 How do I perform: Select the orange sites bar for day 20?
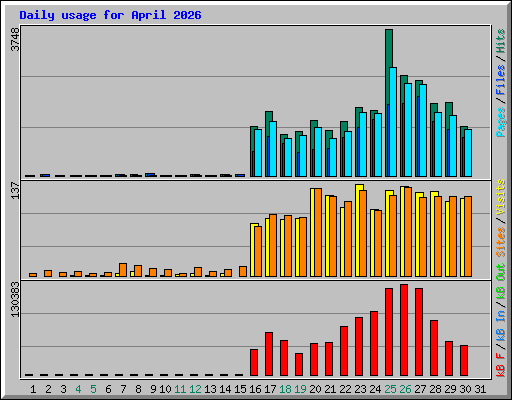coord(318,233)
